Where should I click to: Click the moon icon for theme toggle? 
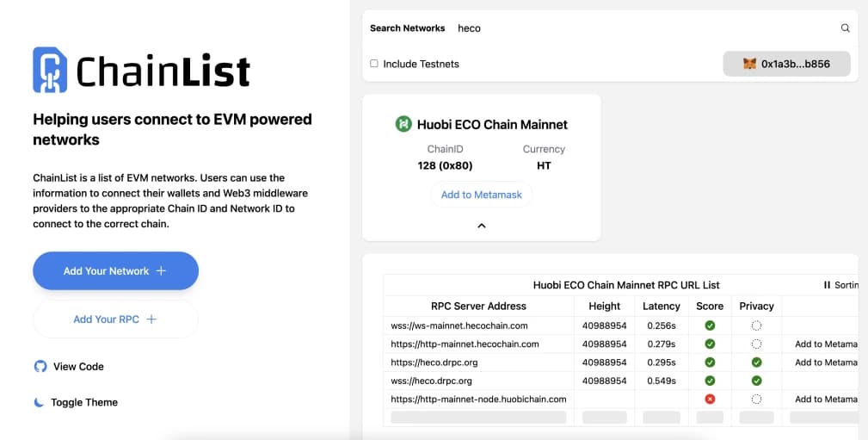[40, 402]
